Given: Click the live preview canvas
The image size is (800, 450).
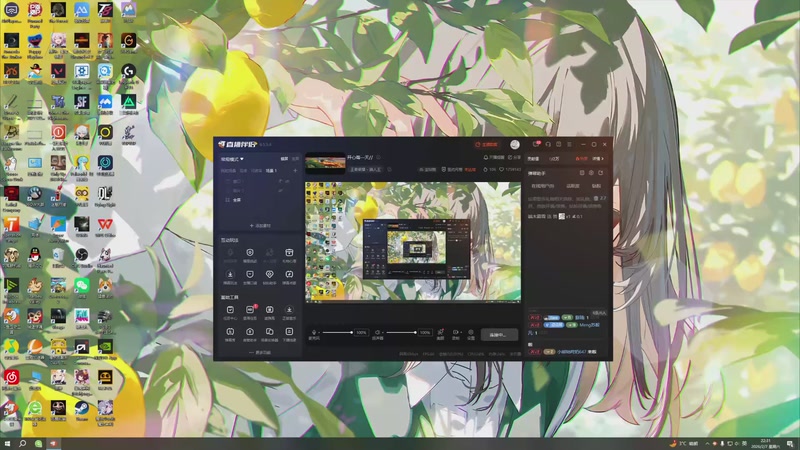Looking at the screenshot, I should pyautogui.click(x=413, y=242).
